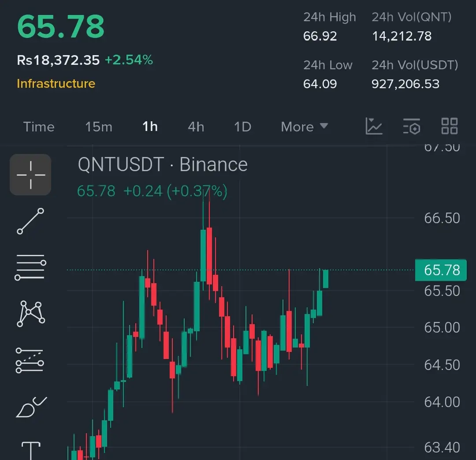Image resolution: width=476 pixels, height=460 pixels.
Task: Click the 24h Vol(QNT) value 14,212.78
Action: [x=402, y=36]
